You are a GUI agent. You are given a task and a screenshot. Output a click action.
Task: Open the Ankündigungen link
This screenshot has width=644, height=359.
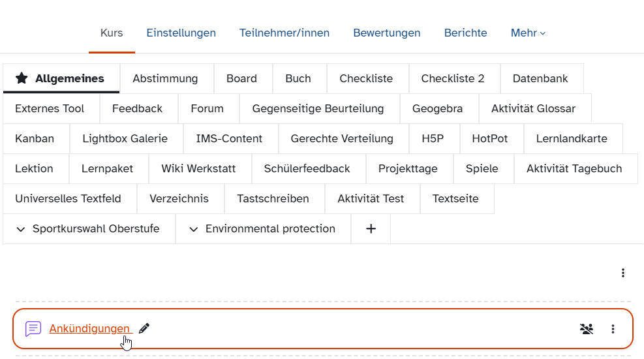[x=89, y=328]
